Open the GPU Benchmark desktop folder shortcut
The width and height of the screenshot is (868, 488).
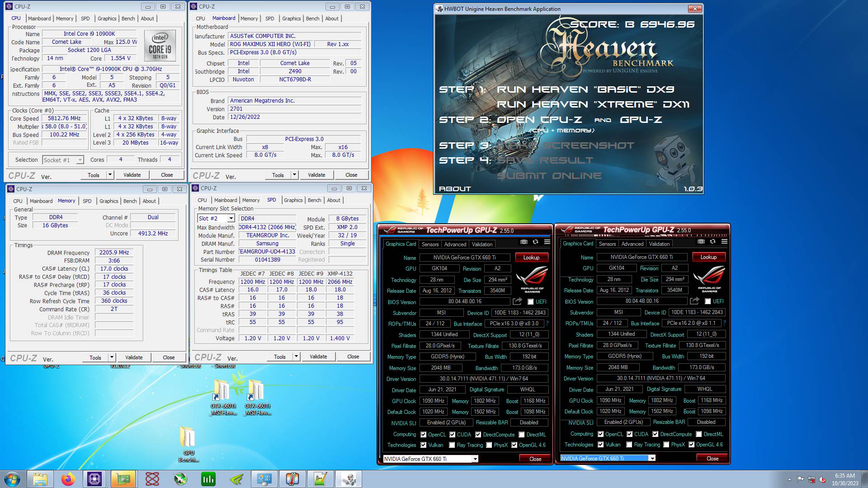pos(188,444)
